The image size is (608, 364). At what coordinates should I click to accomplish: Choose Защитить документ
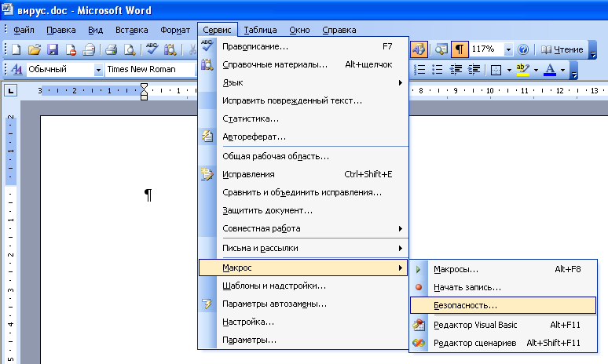click(x=303, y=211)
